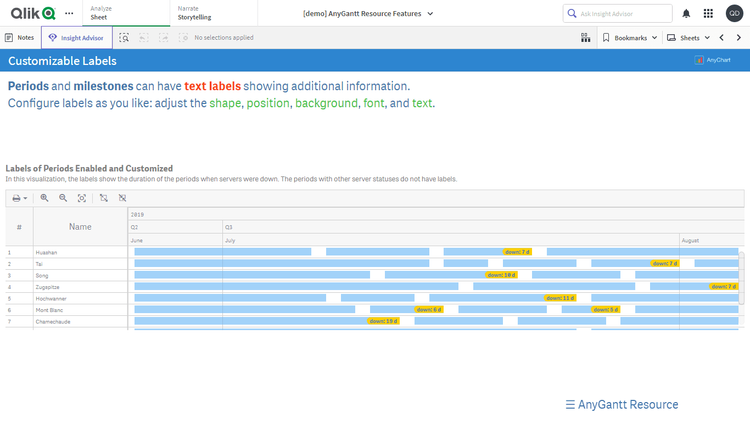Click the fit-all zoom icon

pos(82,198)
